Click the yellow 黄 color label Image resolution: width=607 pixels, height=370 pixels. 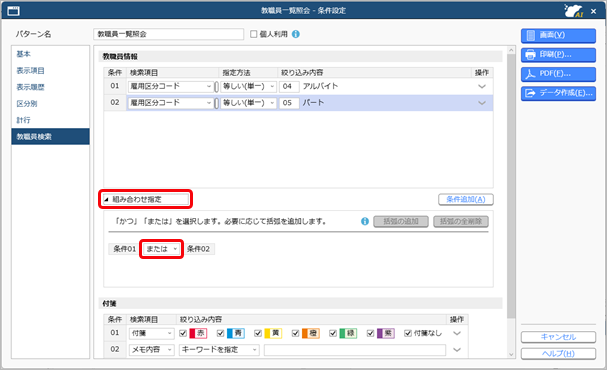click(273, 333)
